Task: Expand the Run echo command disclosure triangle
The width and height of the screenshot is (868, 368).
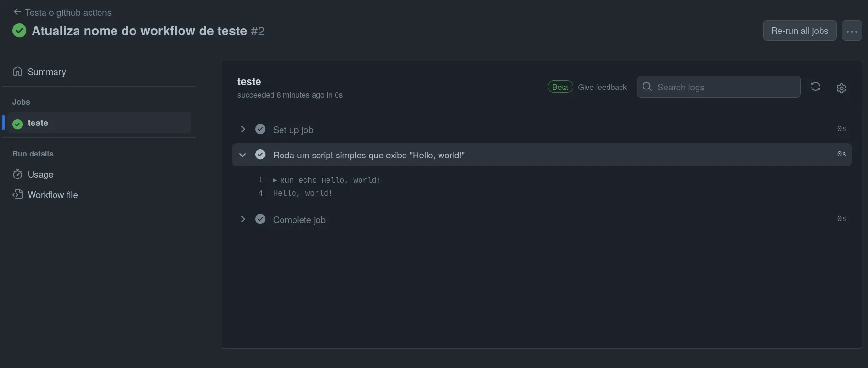Action: 275,180
